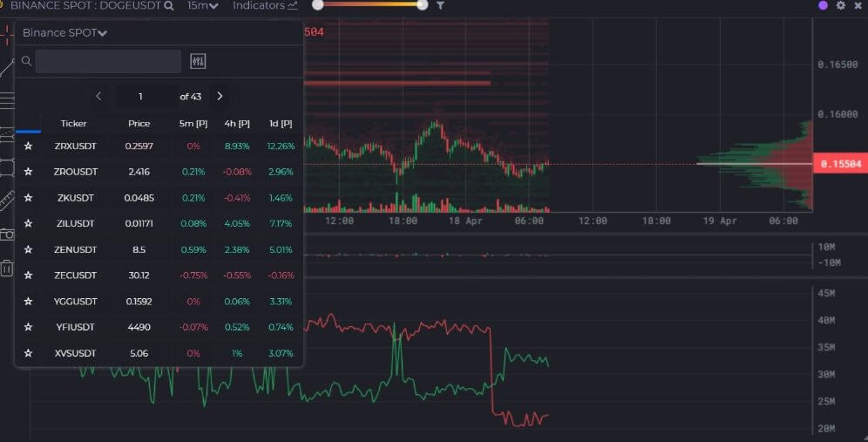Click the purple circle indicator icon

[x=823, y=5]
